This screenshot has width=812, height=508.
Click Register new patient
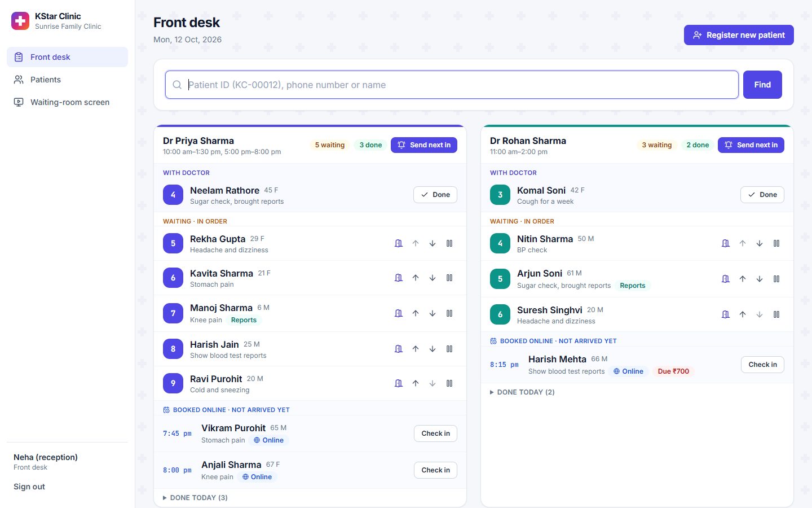tap(739, 35)
